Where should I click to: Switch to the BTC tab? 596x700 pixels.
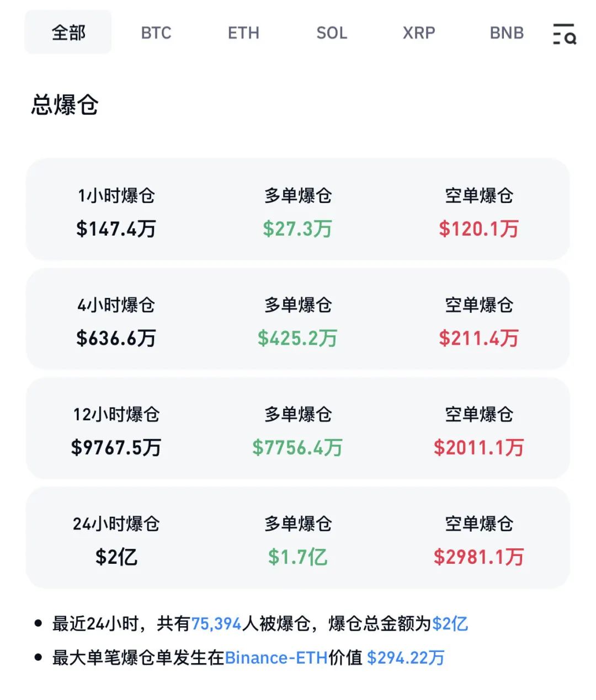tap(156, 33)
